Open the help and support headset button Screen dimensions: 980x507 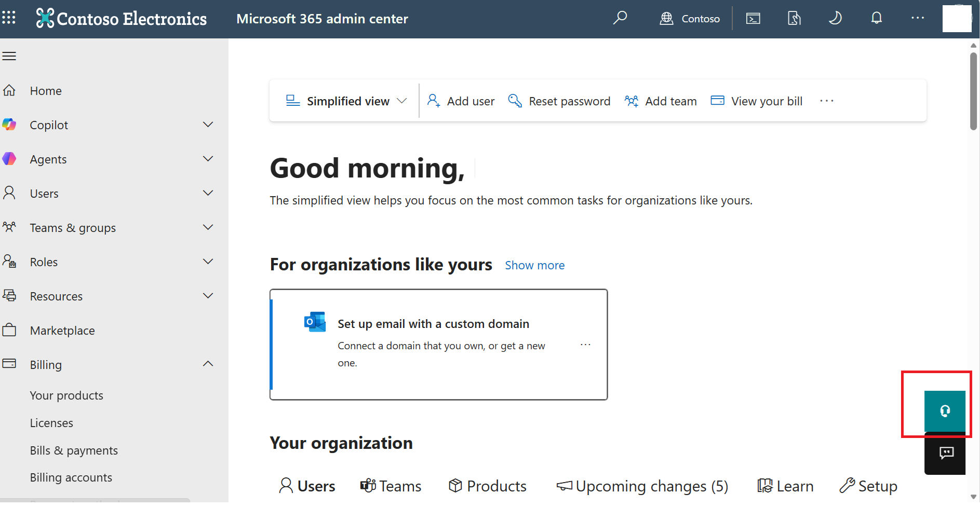pyautogui.click(x=945, y=411)
